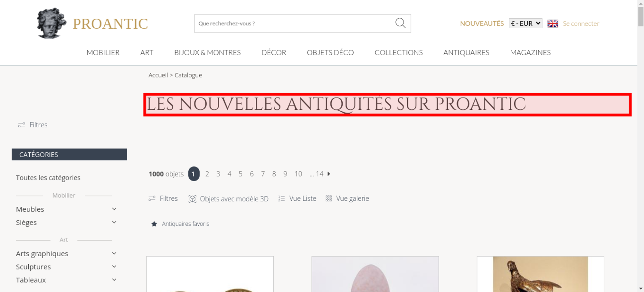This screenshot has width=644, height=292.
Task: Switch to Vue Liste layout
Action: pos(297,198)
